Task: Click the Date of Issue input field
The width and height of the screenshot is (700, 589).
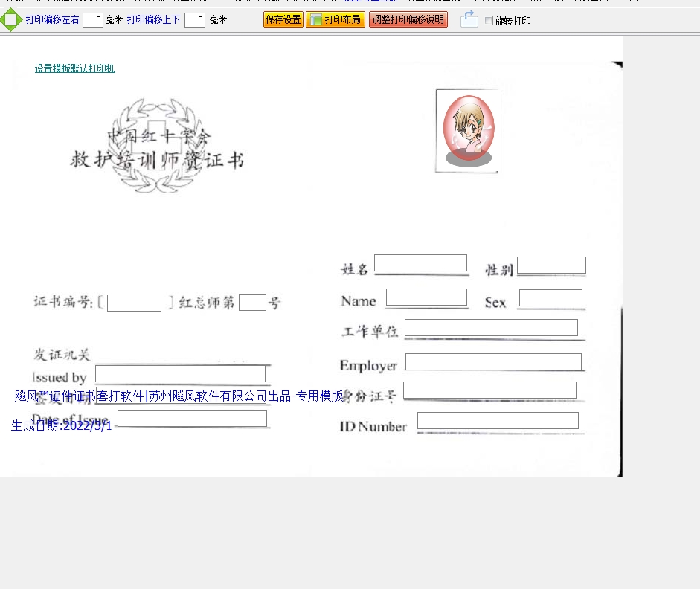Action: click(192, 419)
